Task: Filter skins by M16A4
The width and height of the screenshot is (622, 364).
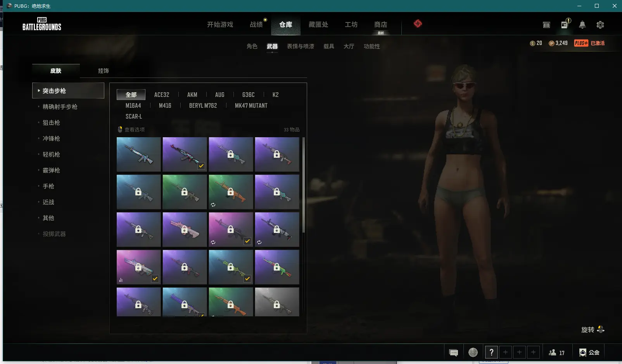Action: (x=133, y=105)
